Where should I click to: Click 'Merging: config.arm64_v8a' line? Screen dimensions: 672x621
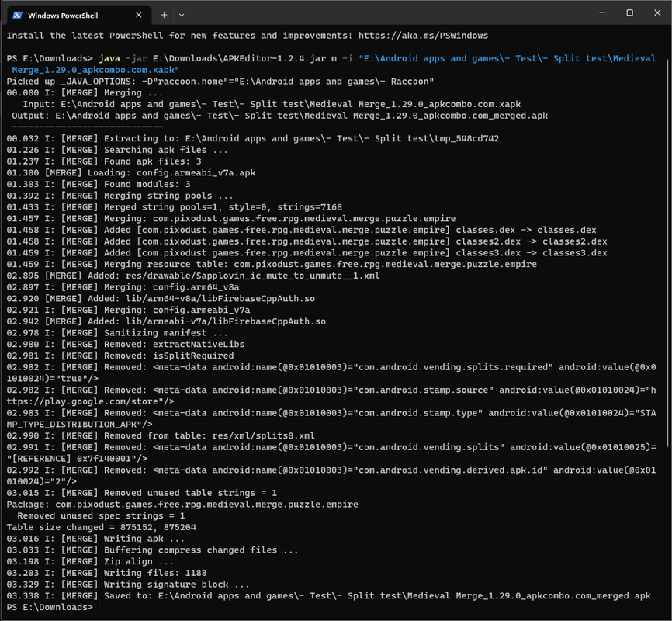pos(123,287)
